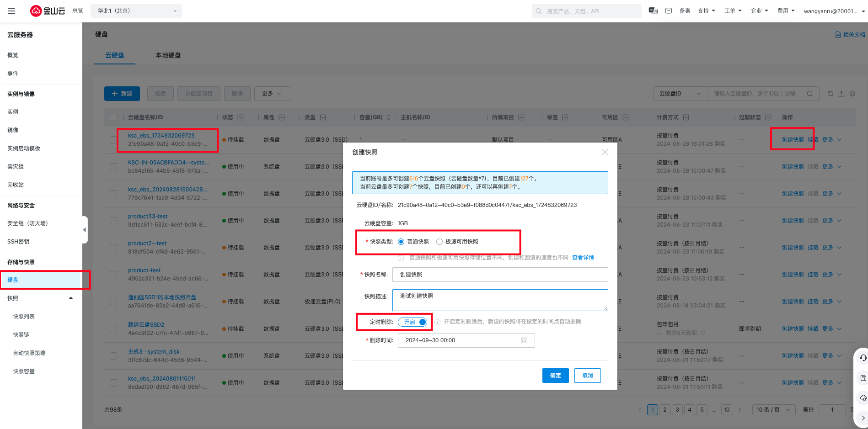Click the 确定 button to confirm
Viewport: 868px width, 429px height.
point(555,376)
